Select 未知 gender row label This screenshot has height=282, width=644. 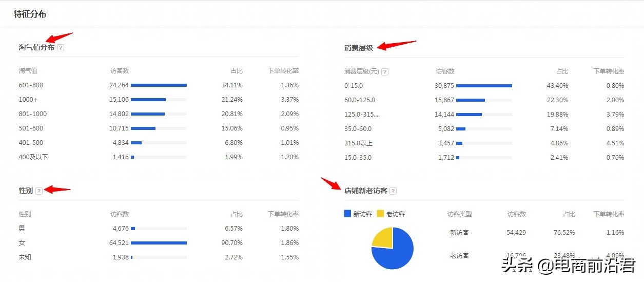25,257
